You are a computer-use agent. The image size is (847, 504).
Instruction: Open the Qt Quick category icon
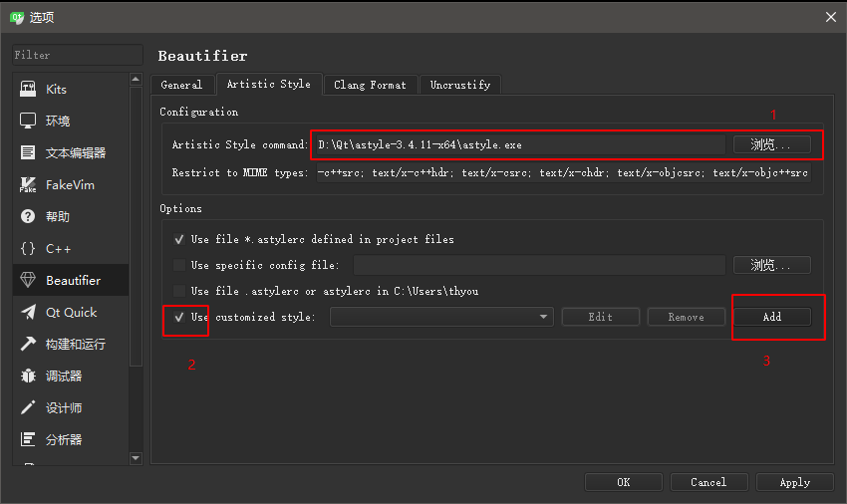click(x=28, y=313)
